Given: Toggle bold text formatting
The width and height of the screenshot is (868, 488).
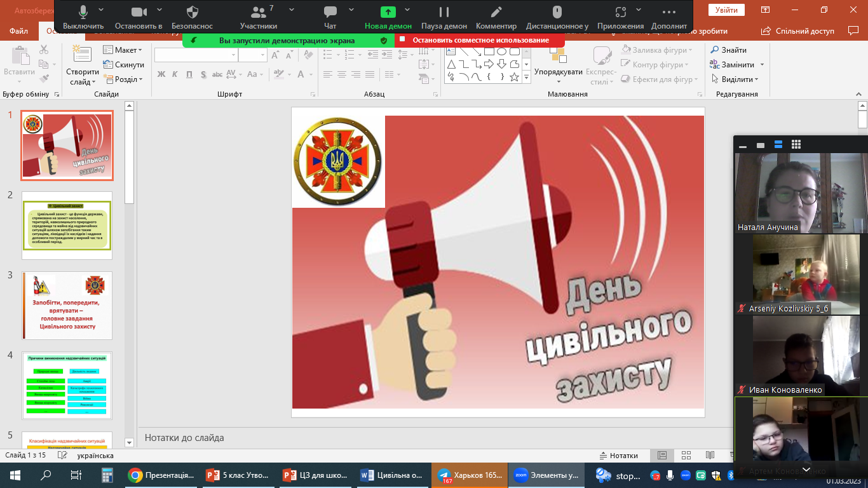Looking at the screenshot, I should [x=161, y=74].
